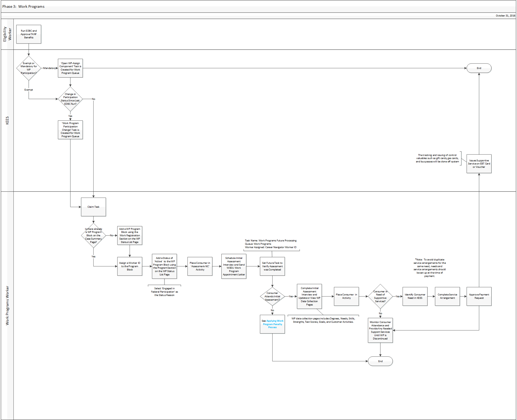Select "Add a Status of 'Active'" box
The image size is (517, 420).
tap(164, 266)
